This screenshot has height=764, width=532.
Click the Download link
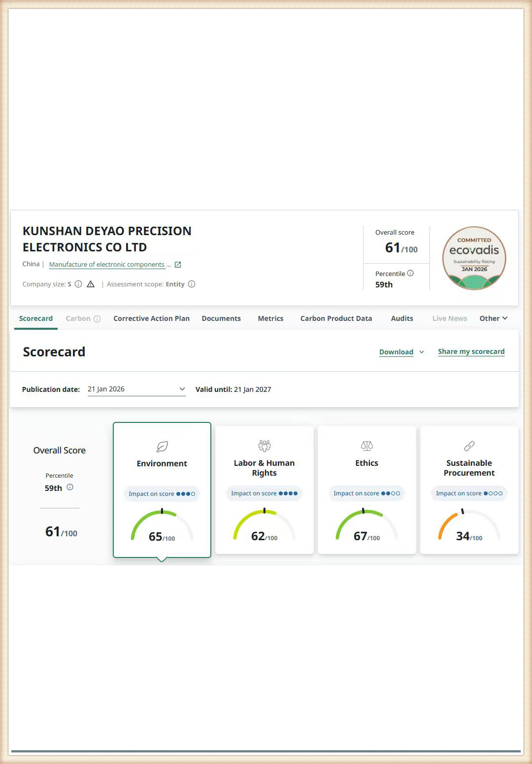pos(396,352)
